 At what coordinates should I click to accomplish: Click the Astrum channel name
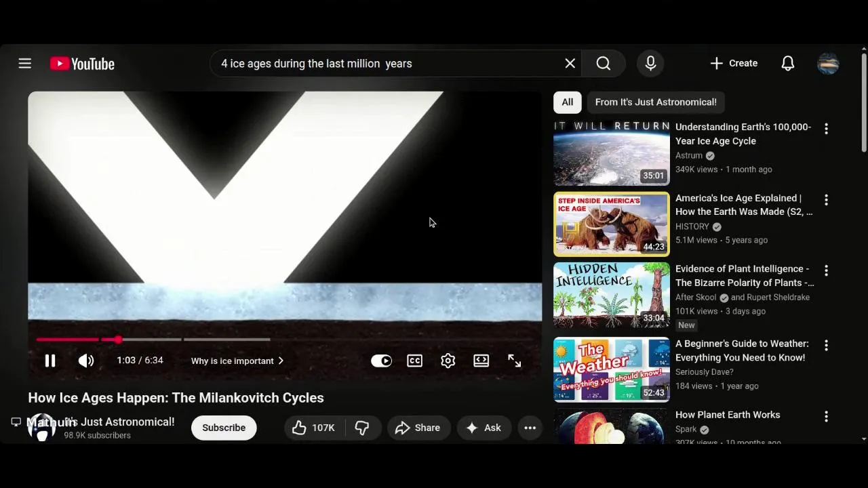point(689,155)
